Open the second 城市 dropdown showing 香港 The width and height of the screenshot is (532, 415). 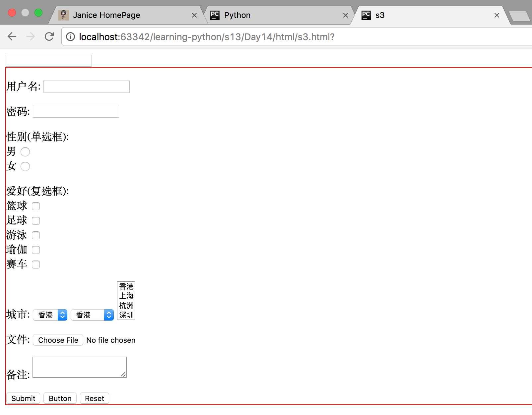point(92,315)
